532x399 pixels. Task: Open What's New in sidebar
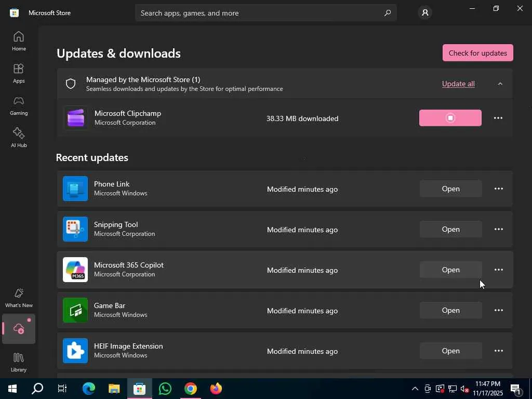point(19,298)
